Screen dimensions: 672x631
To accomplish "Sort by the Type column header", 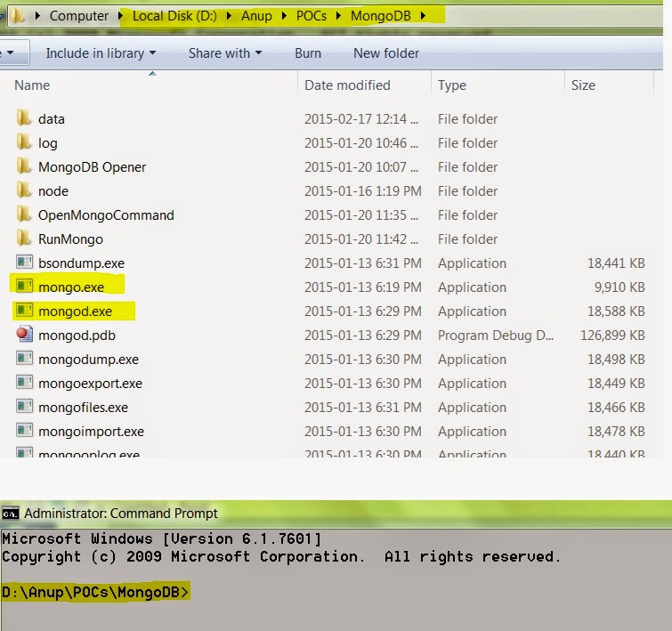I will (x=452, y=85).
